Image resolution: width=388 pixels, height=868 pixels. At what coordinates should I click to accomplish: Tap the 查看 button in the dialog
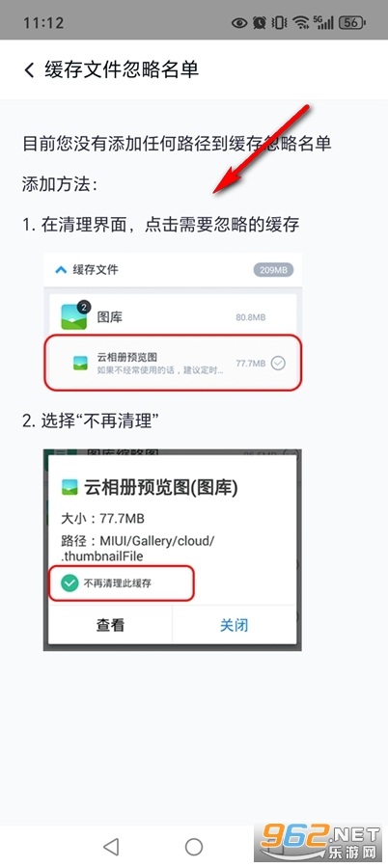click(x=111, y=625)
